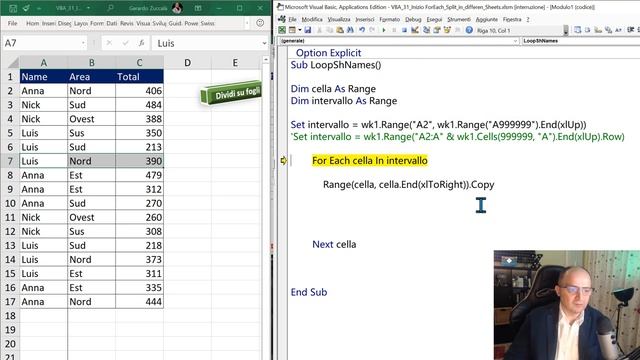Select row 10 header
640x360 pixels.
[10, 203]
